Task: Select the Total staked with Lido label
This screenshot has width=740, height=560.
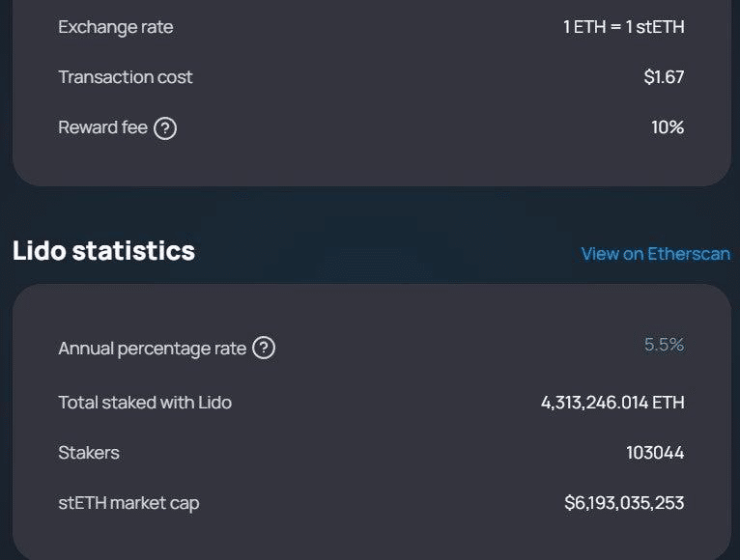Action: pos(145,403)
